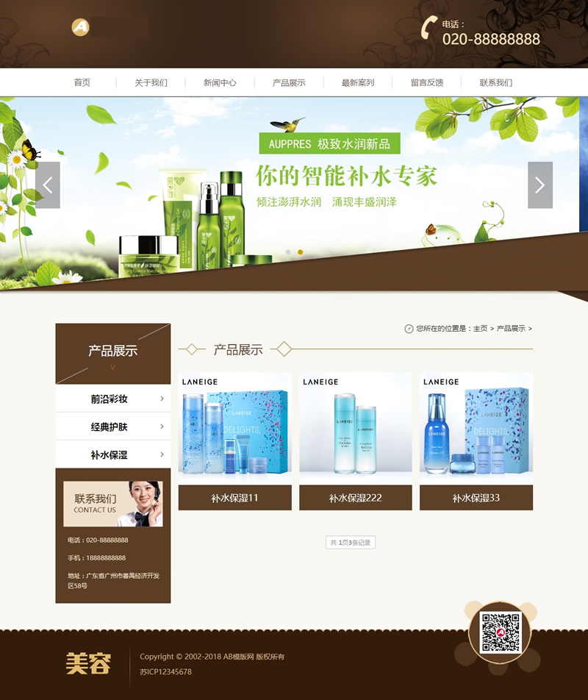This screenshot has height=700, width=588.
Task: Click the 产品展示 section heading in main content
Action: point(238,349)
